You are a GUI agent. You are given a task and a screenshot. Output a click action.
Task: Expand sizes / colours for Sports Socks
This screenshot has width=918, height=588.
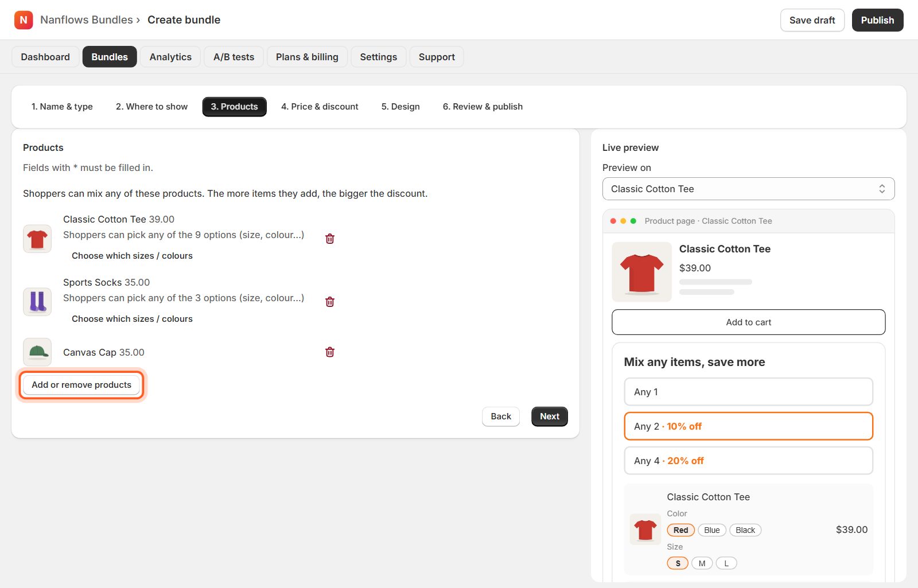[132, 319]
